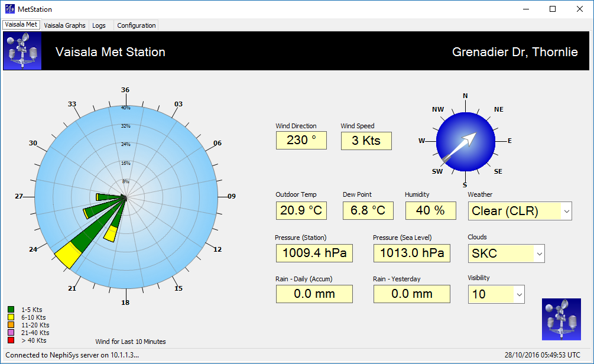Click the Wind Direction field showing 230 °
Image resolution: width=594 pixels, height=364 pixels.
click(x=301, y=141)
